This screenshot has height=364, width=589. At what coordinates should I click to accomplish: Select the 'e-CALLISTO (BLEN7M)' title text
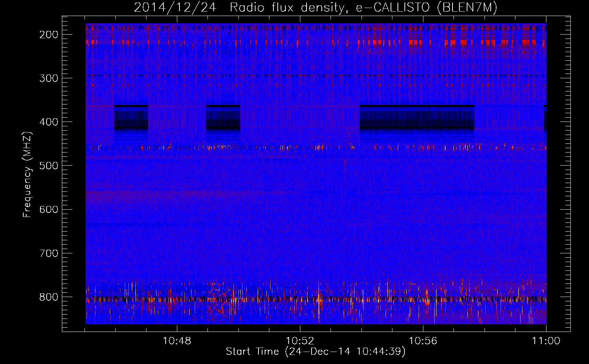point(427,7)
